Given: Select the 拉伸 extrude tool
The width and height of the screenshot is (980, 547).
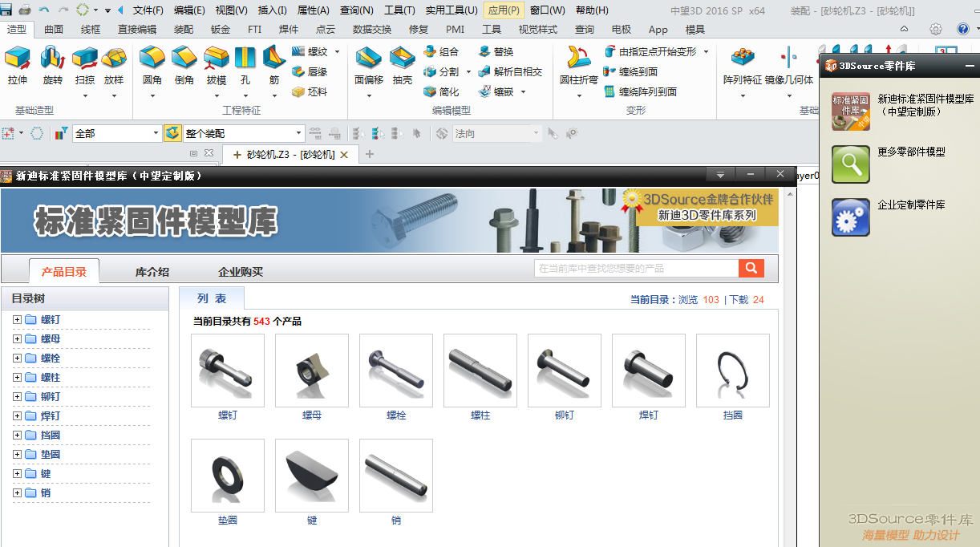Looking at the screenshot, I should point(18,66).
